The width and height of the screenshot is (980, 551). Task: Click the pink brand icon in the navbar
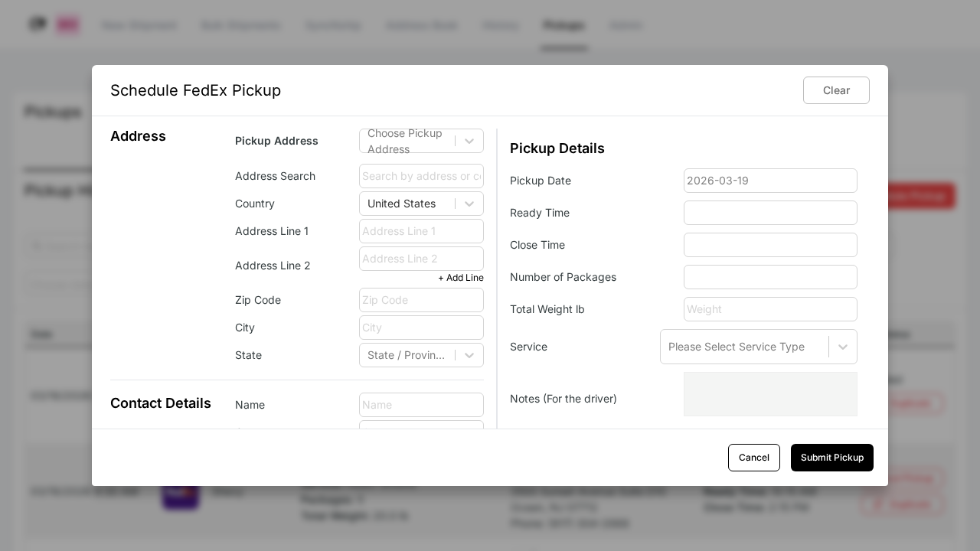coord(67,24)
